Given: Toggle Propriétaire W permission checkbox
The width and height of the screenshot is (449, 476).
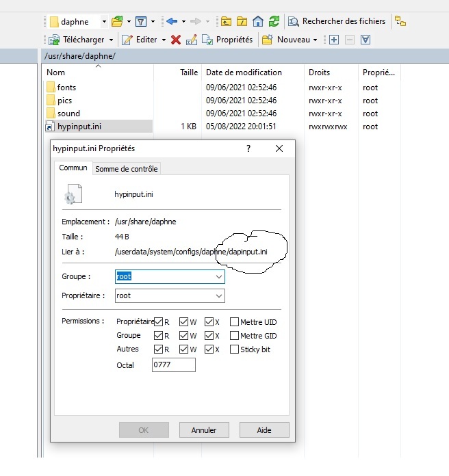Looking at the screenshot, I should 183,322.
